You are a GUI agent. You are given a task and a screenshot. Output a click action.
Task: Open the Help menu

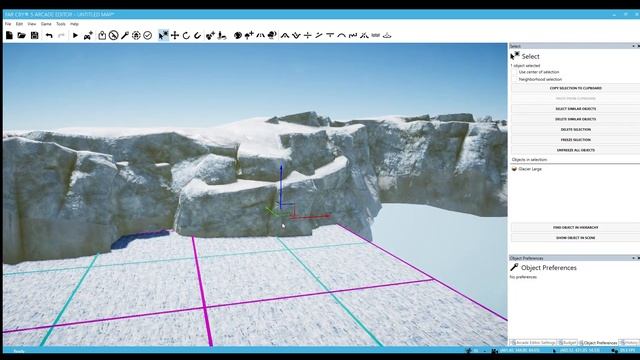point(74,24)
